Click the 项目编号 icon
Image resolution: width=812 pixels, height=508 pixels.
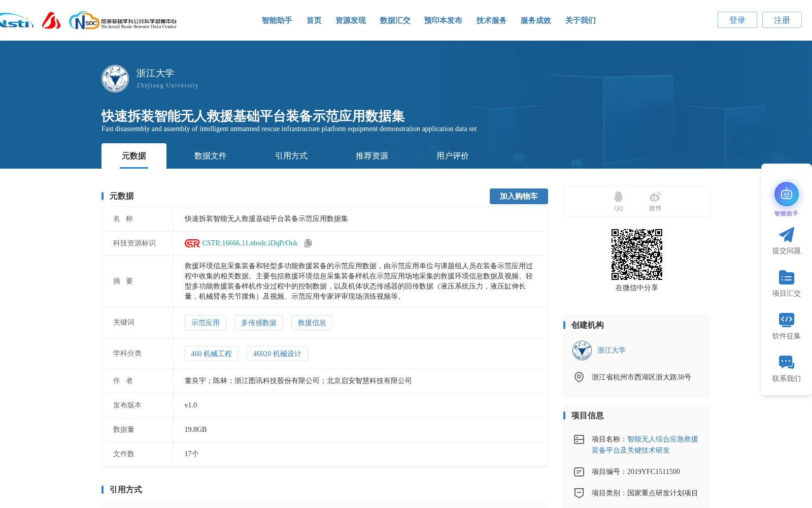pyautogui.click(x=579, y=472)
